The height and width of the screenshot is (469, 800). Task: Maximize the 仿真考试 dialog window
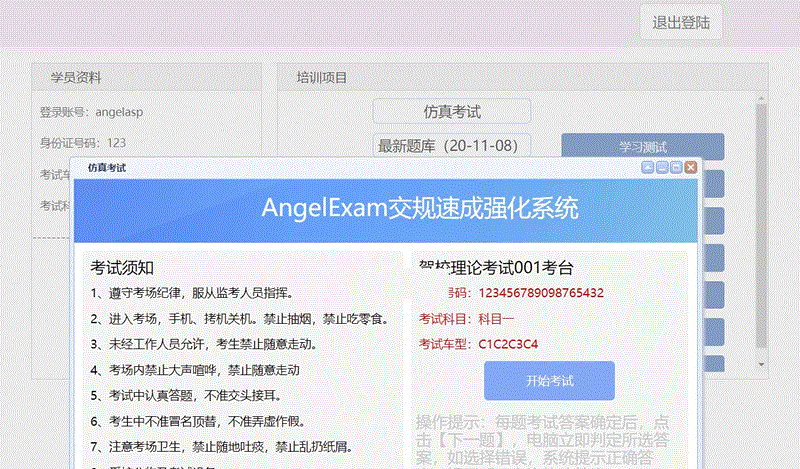tap(676, 167)
